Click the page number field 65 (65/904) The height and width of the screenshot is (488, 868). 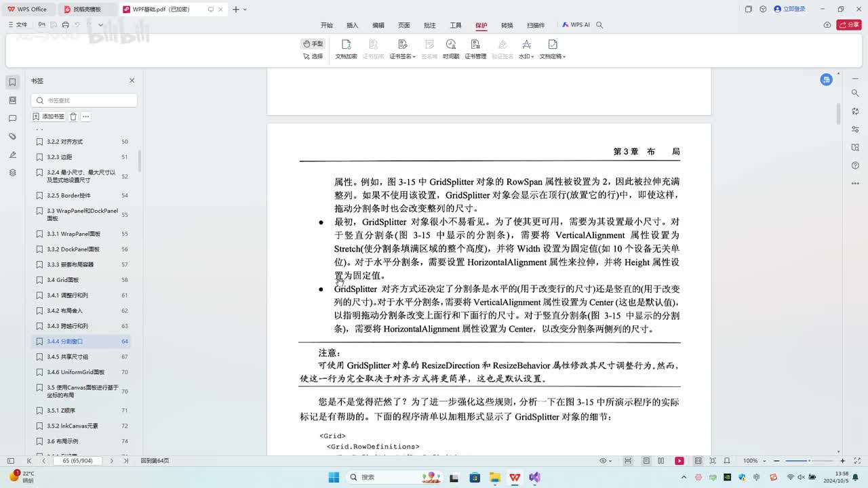78,461
